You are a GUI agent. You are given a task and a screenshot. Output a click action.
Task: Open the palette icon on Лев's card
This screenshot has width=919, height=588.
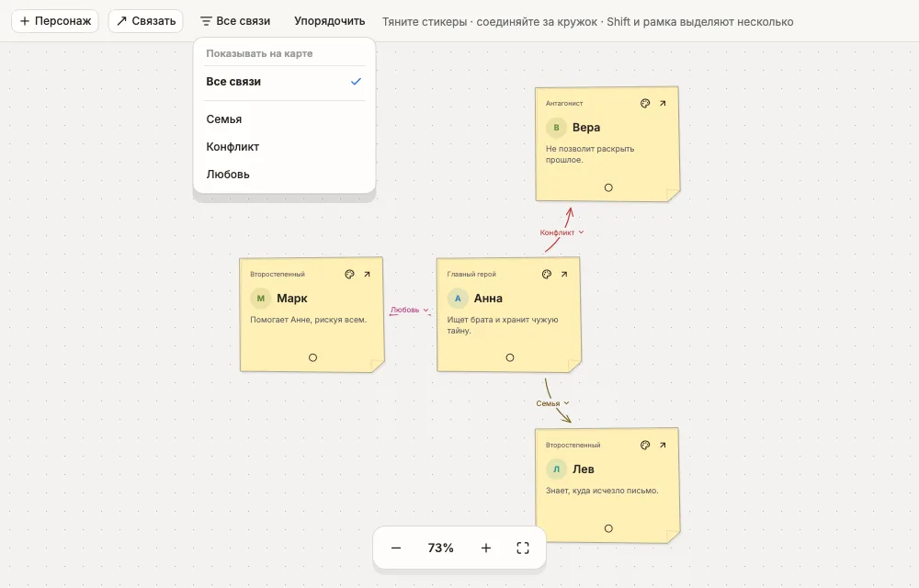coord(645,445)
